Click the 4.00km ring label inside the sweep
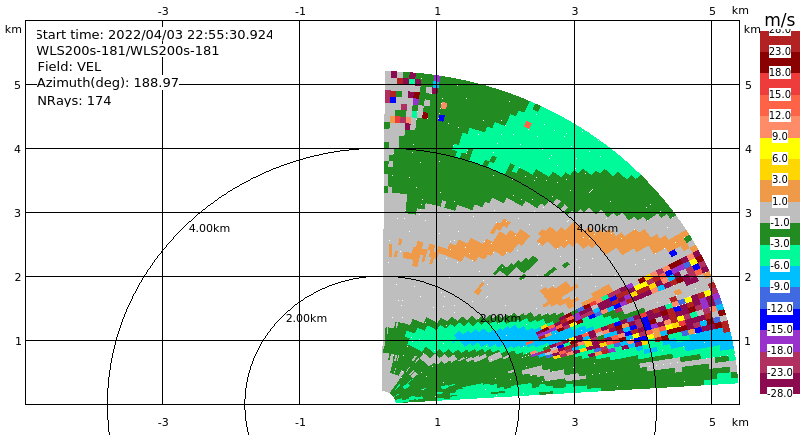This screenshot has height=435, width=800. 597,228
